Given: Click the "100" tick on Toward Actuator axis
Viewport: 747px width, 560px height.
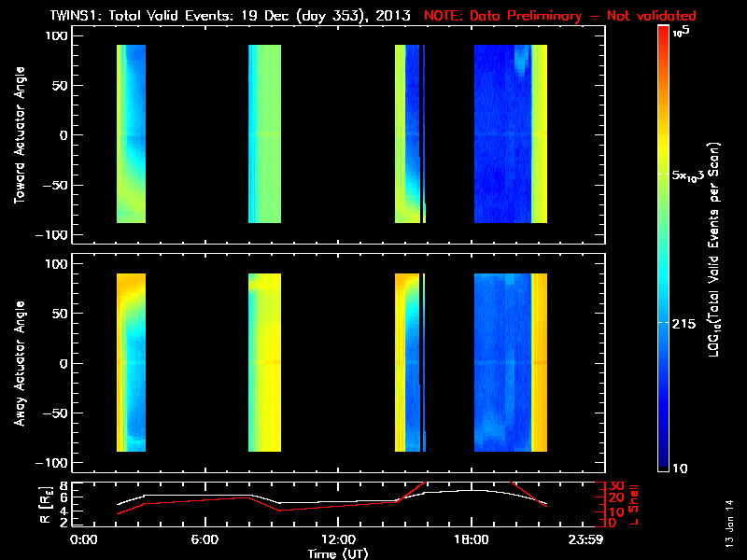Looking at the screenshot, I should [57, 35].
